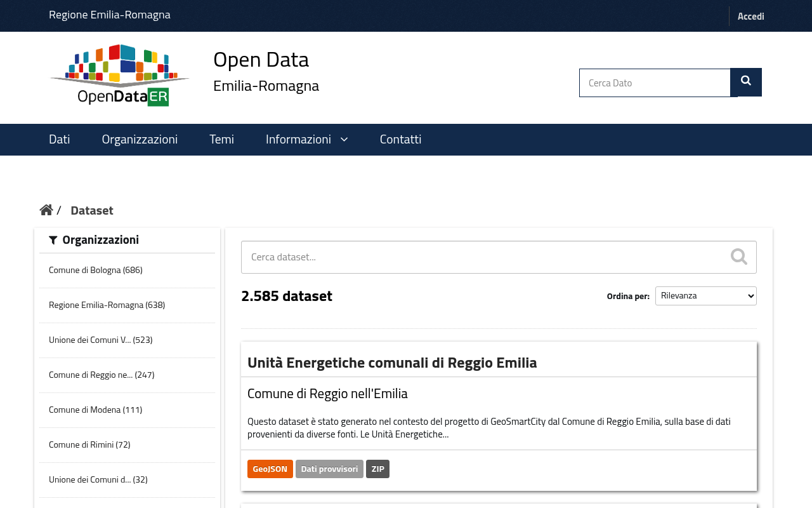Click the Dataset breadcrumb link
812x508 pixels.
click(x=92, y=210)
